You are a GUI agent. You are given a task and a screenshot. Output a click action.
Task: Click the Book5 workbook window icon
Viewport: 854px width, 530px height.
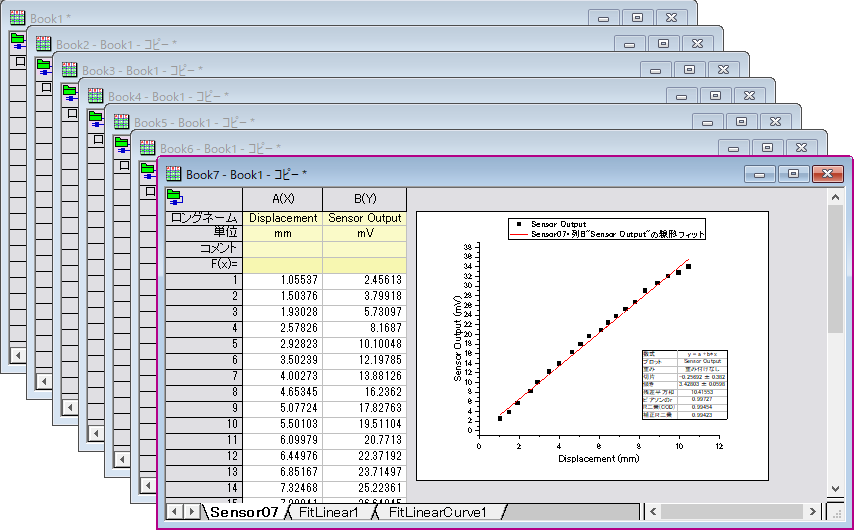pyautogui.click(x=121, y=122)
